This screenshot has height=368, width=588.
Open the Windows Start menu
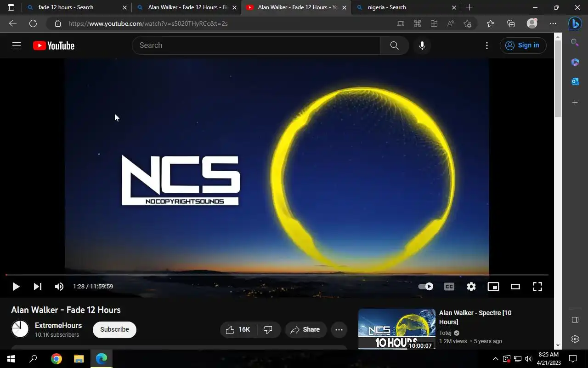pos(11,359)
